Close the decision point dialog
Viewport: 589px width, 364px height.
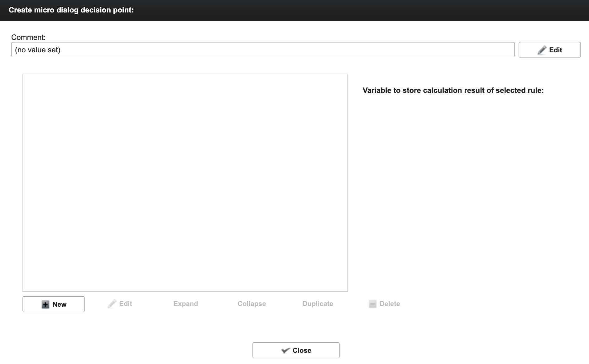(296, 350)
